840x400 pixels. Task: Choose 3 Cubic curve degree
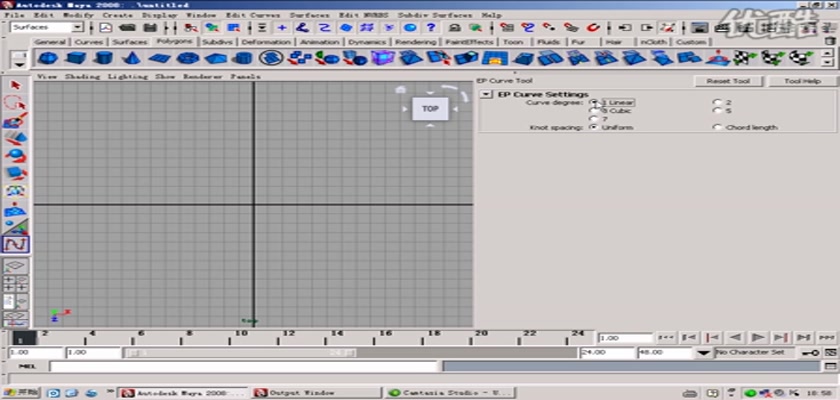[595, 111]
